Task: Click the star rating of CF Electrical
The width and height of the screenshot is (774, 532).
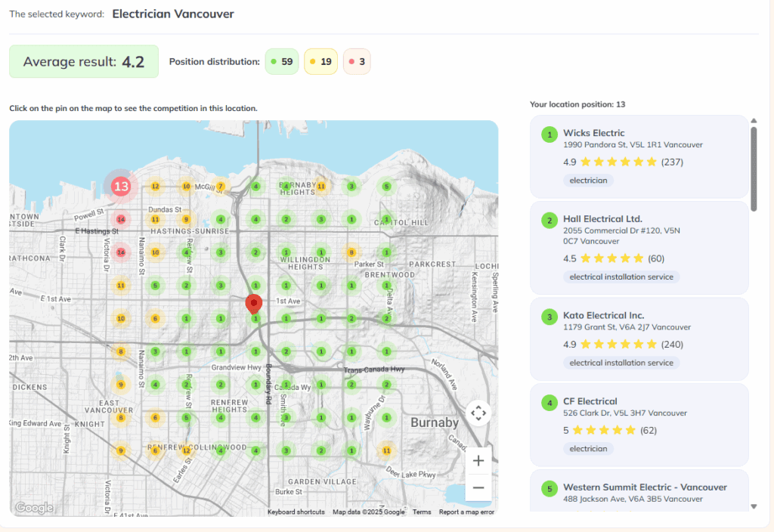Action: coord(604,430)
